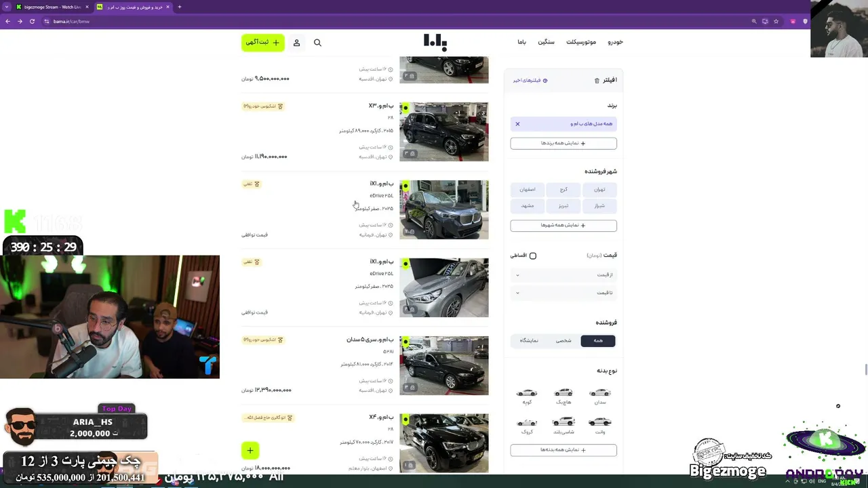
Task: Open the tab search dropdown arrow in browser
Action: coord(7,7)
